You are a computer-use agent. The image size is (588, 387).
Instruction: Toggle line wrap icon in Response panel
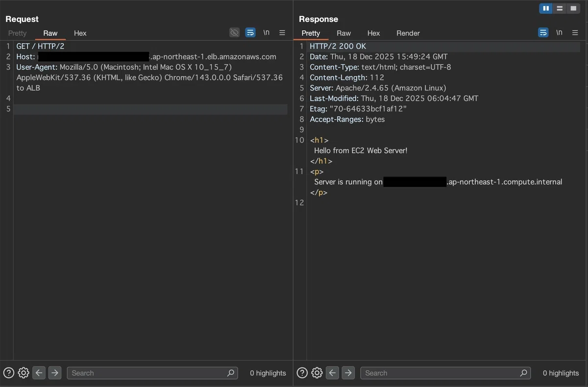[x=543, y=32]
